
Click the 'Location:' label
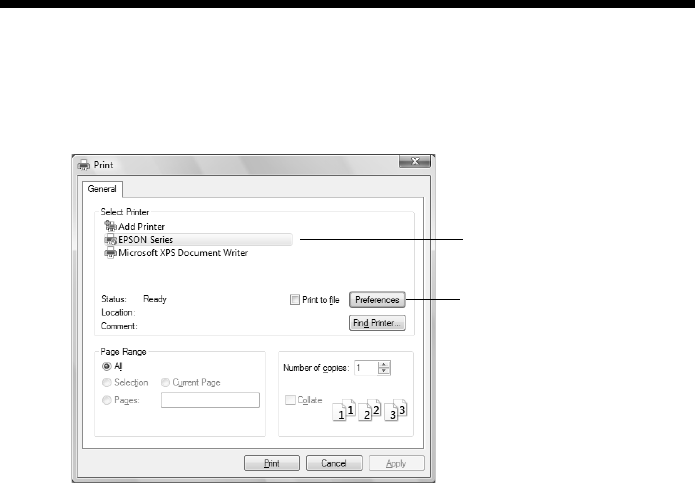118,312
